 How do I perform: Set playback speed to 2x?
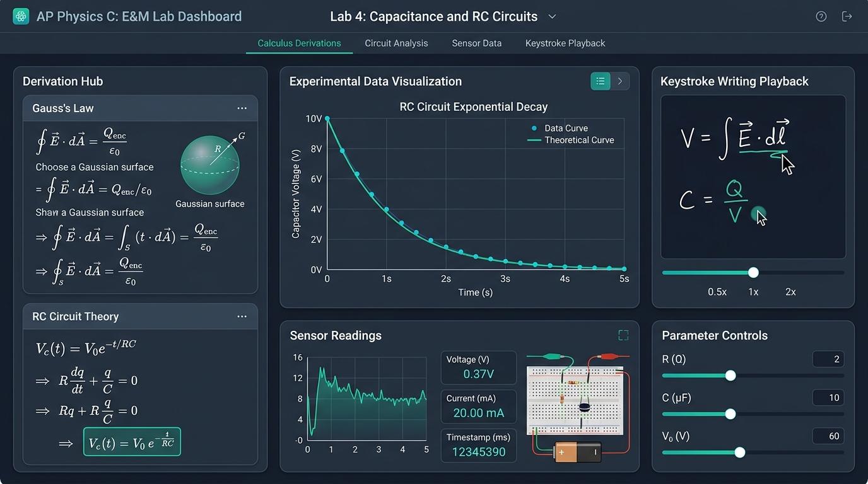(x=790, y=292)
